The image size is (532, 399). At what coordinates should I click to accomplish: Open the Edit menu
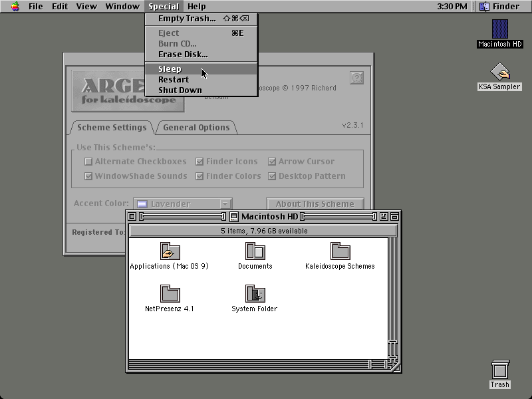click(x=60, y=7)
